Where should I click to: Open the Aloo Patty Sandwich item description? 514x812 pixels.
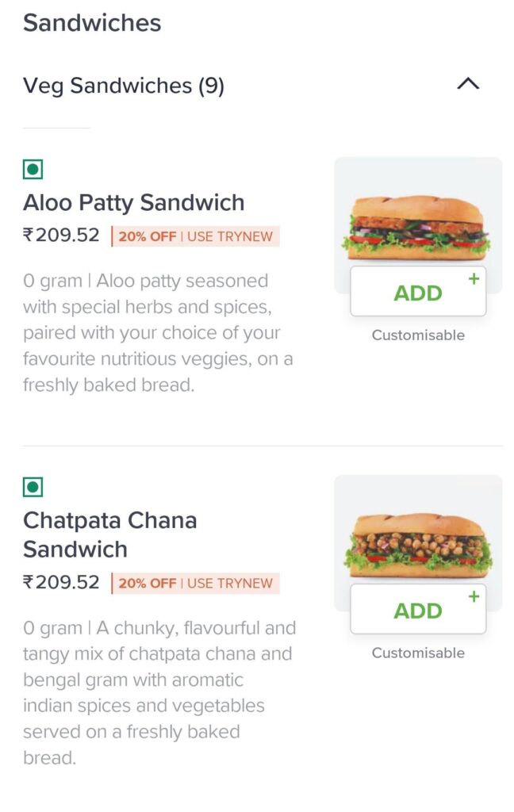click(159, 333)
